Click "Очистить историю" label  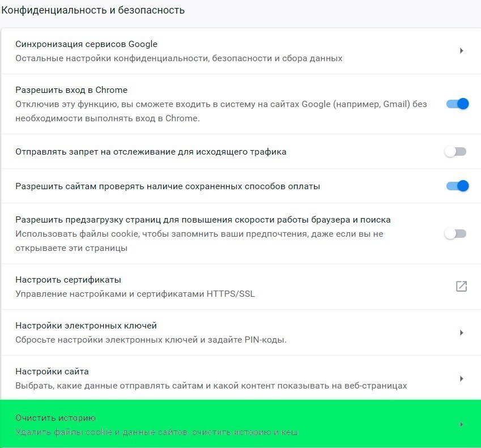[x=56, y=418]
